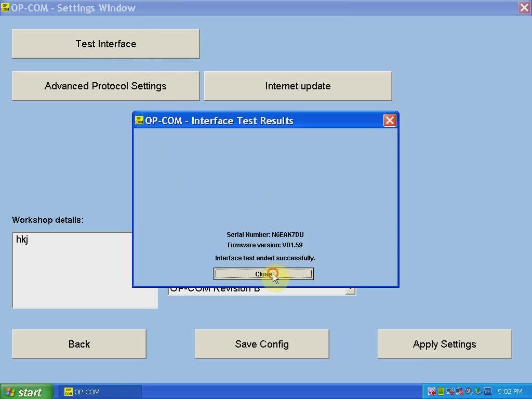Dismiss the Interface Test Results dialog with the red X

point(390,120)
